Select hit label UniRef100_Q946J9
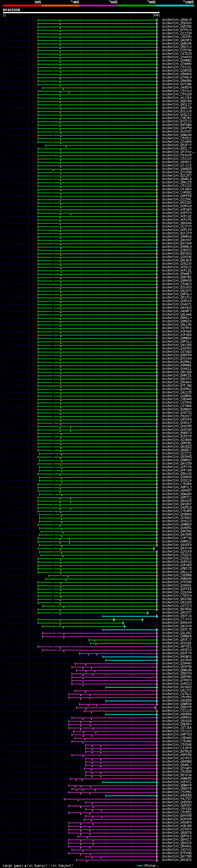 177,20
